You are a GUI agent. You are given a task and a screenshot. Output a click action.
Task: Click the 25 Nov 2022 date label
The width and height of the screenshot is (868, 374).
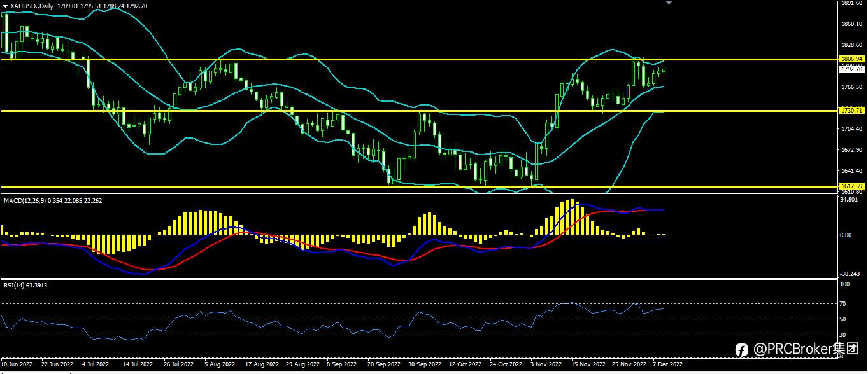pos(629,365)
